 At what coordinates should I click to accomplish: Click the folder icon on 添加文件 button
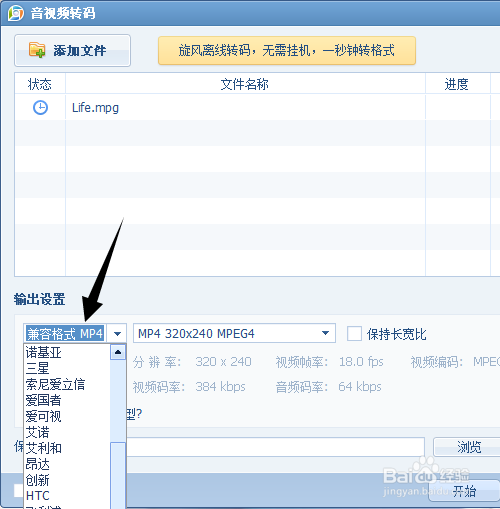37,50
